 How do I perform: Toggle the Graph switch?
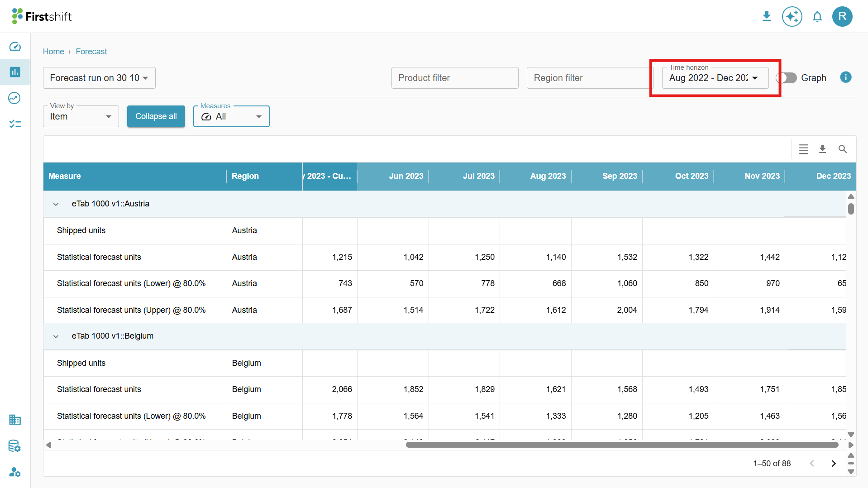(x=787, y=78)
